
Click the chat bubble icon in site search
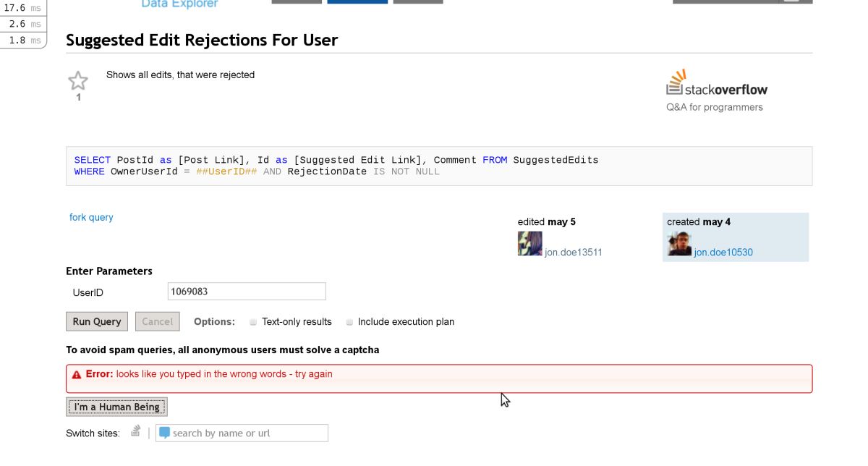[165, 433]
